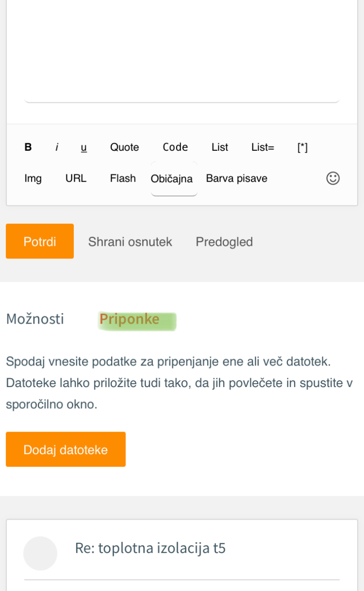Open Barva pisave font color picker
This screenshot has width=364, height=591.
point(237,178)
